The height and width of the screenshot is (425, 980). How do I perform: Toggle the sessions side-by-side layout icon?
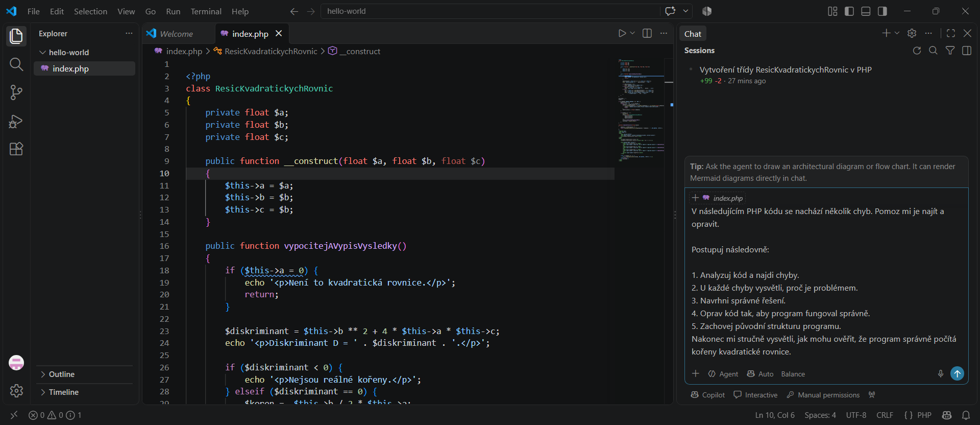(x=967, y=51)
